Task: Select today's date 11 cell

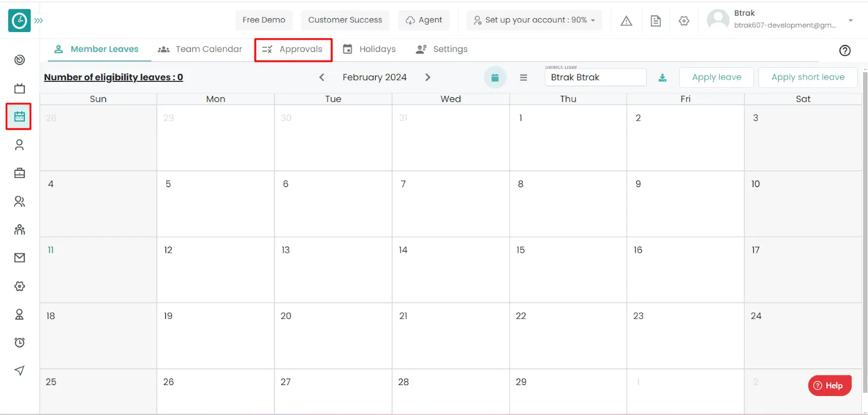Action: tap(98, 270)
